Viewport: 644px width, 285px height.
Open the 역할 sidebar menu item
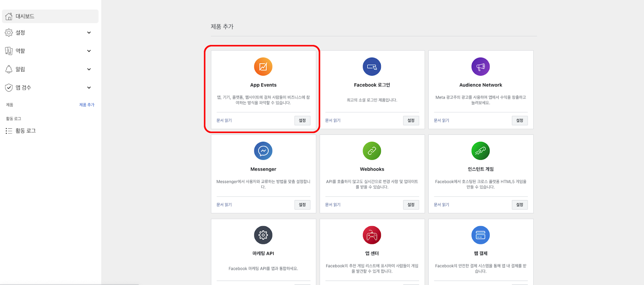point(50,51)
